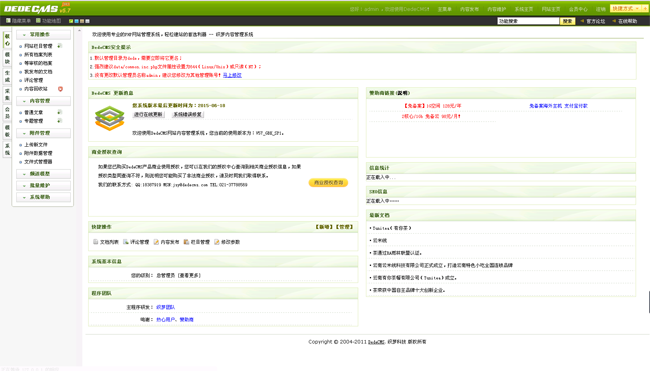This screenshot has height=371, width=650.
Task: Switch to the 系统 vertical tab
Action: 7,149
